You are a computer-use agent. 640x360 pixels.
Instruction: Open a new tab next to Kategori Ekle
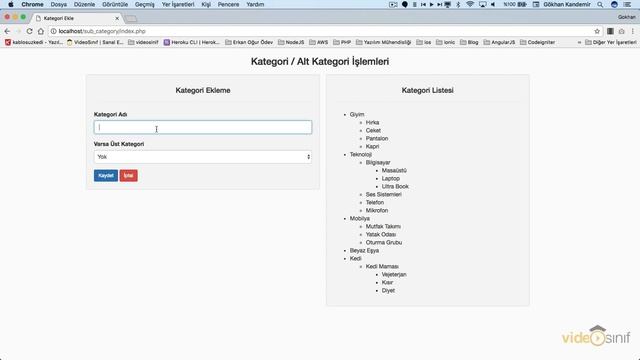point(131,18)
